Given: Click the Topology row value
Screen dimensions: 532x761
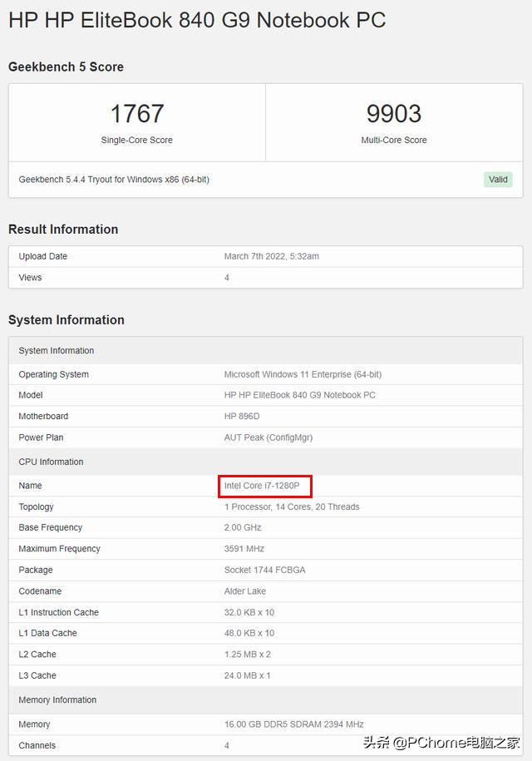Looking at the screenshot, I should (292, 507).
